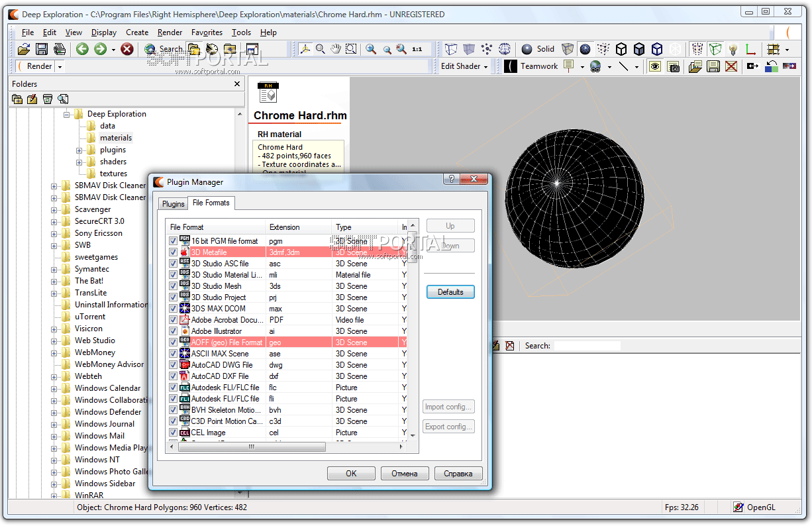
Task: Click OK in Plugin Manager
Action: (351, 473)
